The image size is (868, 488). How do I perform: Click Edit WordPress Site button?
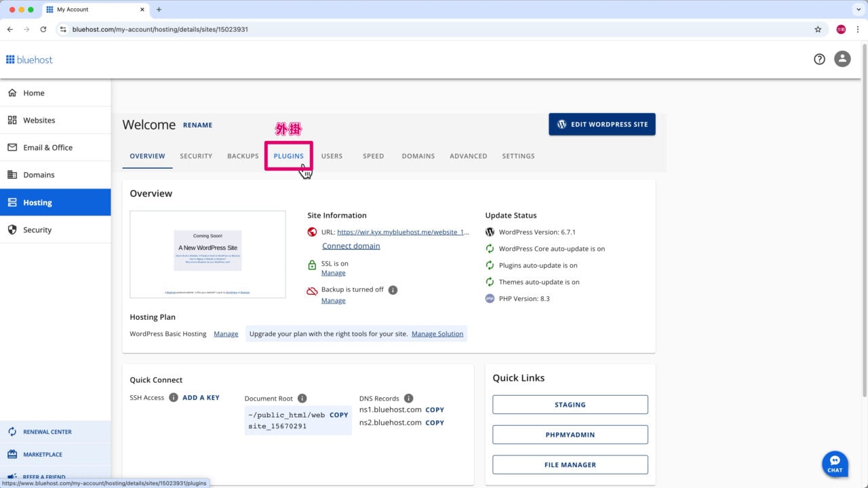602,124
